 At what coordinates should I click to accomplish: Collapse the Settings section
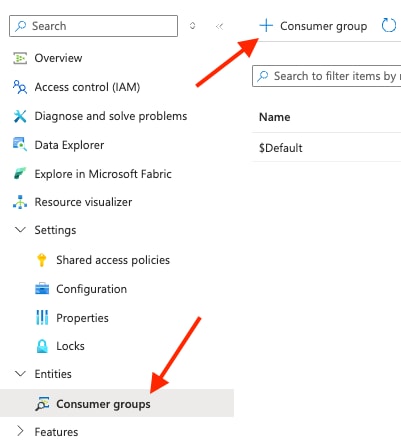20,230
